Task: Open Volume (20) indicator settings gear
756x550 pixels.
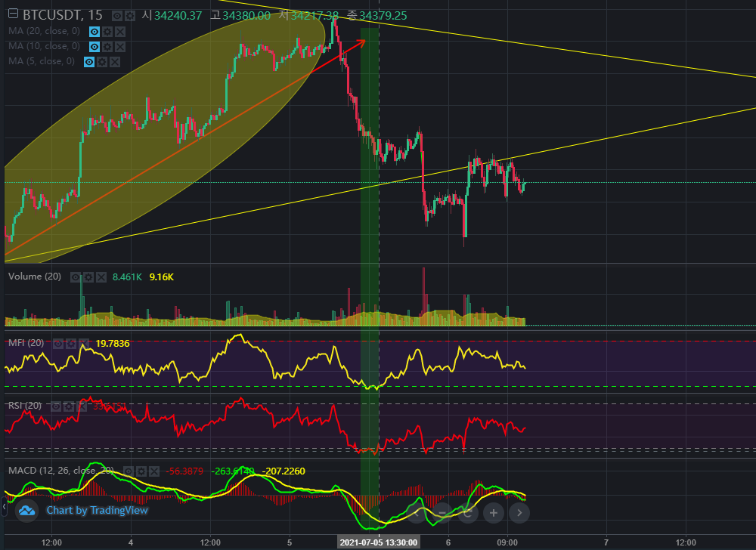Action: pyautogui.click(x=88, y=277)
